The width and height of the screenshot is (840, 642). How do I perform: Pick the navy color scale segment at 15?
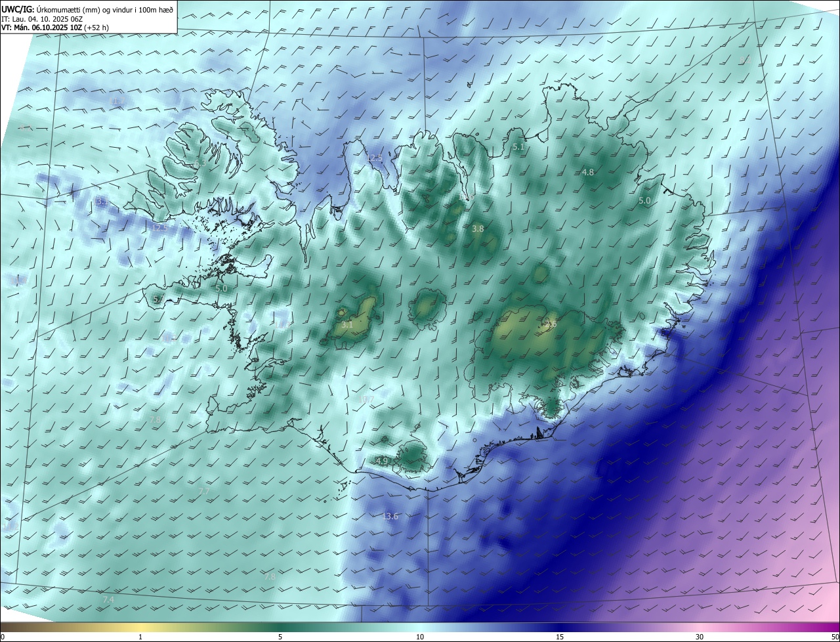click(560, 628)
